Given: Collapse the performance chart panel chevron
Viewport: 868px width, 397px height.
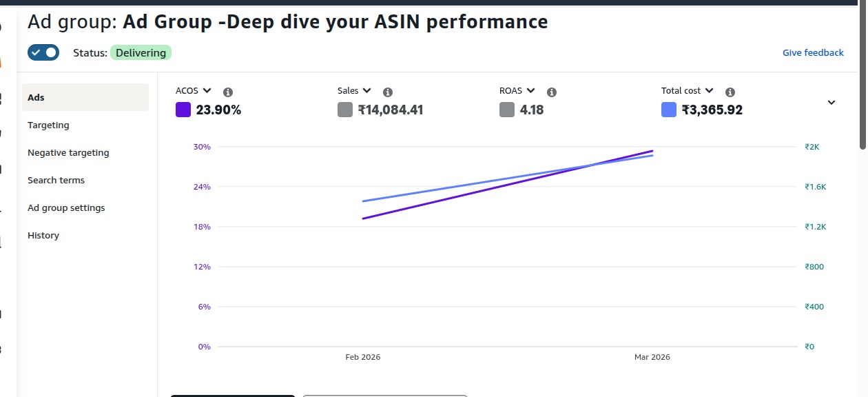Looking at the screenshot, I should [831, 102].
